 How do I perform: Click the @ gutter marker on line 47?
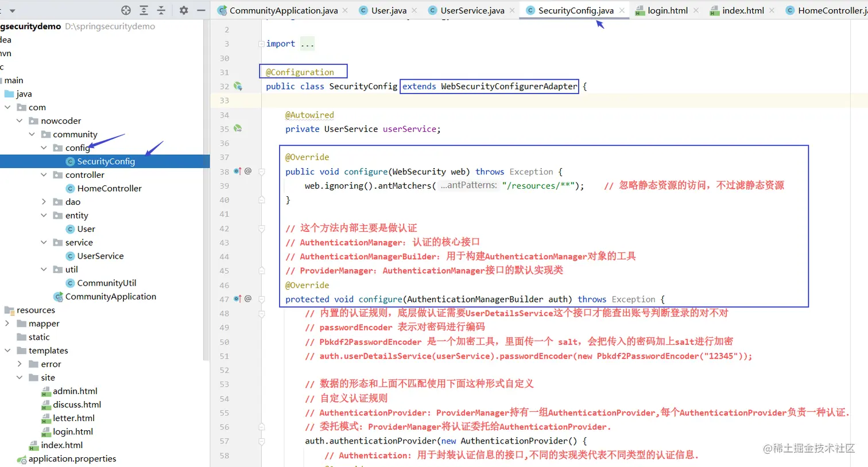coord(248,299)
